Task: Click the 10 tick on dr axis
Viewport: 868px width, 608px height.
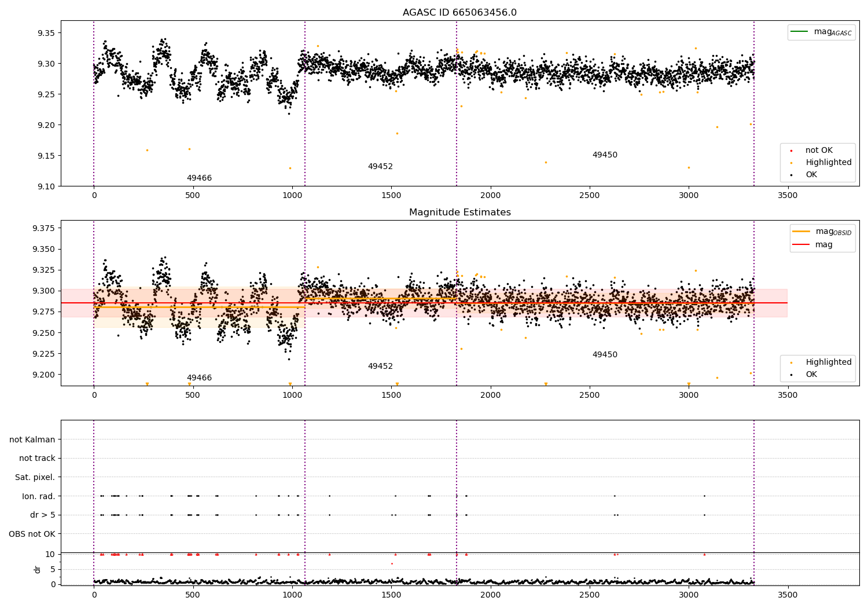Action: (x=50, y=554)
